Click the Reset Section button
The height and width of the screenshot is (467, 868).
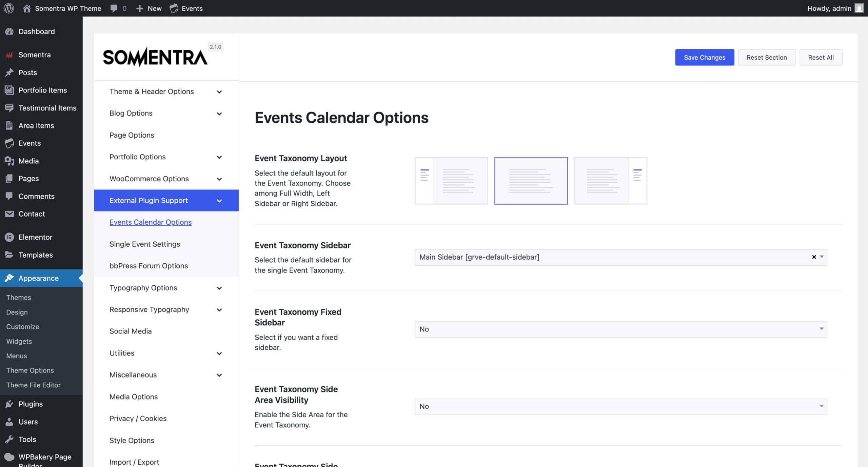point(767,57)
